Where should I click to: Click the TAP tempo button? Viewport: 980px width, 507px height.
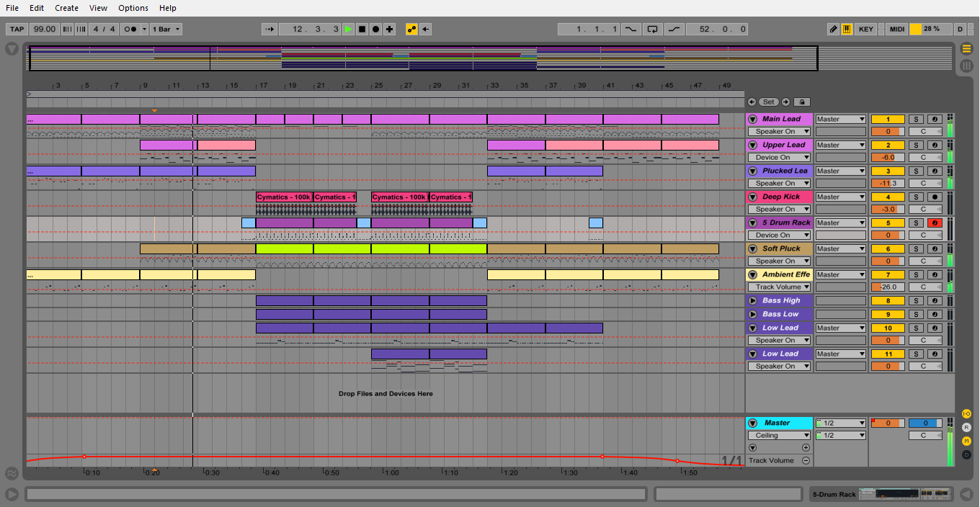point(17,29)
